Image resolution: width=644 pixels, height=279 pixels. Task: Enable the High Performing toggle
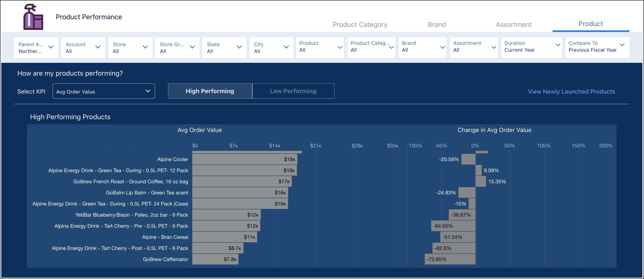click(x=210, y=91)
